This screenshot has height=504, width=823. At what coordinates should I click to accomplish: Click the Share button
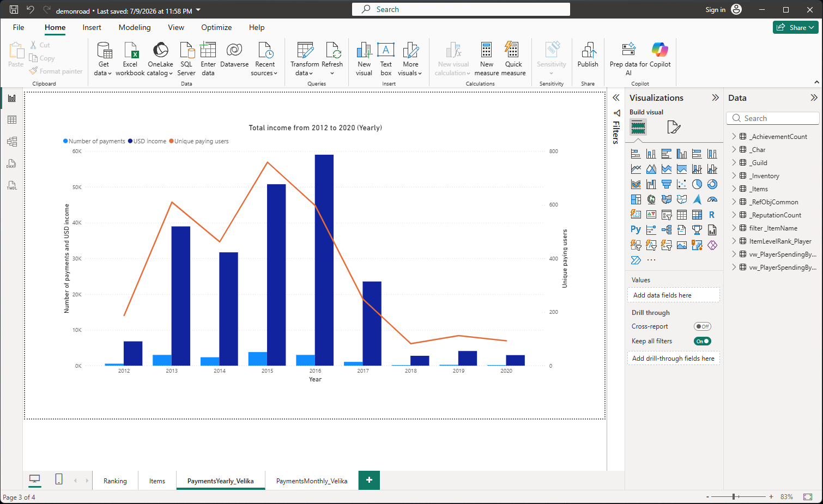pyautogui.click(x=795, y=27)
